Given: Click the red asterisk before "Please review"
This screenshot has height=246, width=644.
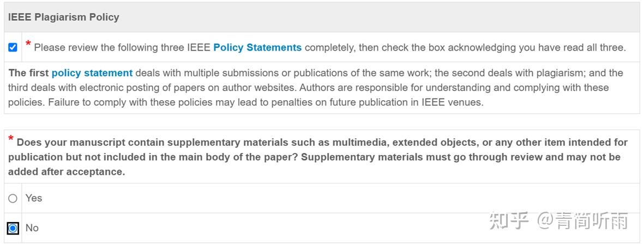Looking at the screenshot, I should pos(28,45).
